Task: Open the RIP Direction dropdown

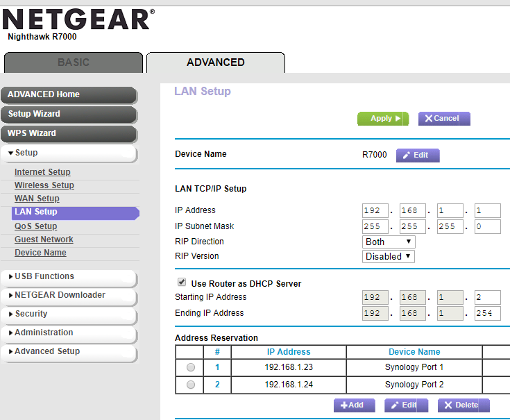Action: (389, 242)
